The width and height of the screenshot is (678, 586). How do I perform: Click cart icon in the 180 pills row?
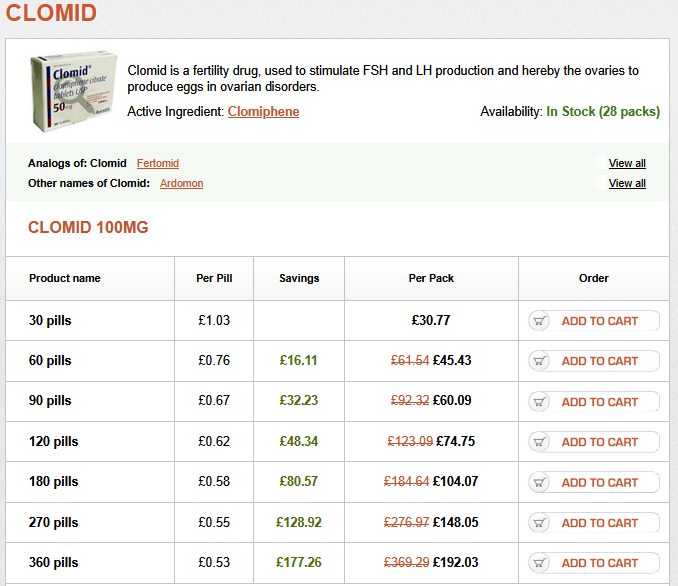tap(539, 482)
